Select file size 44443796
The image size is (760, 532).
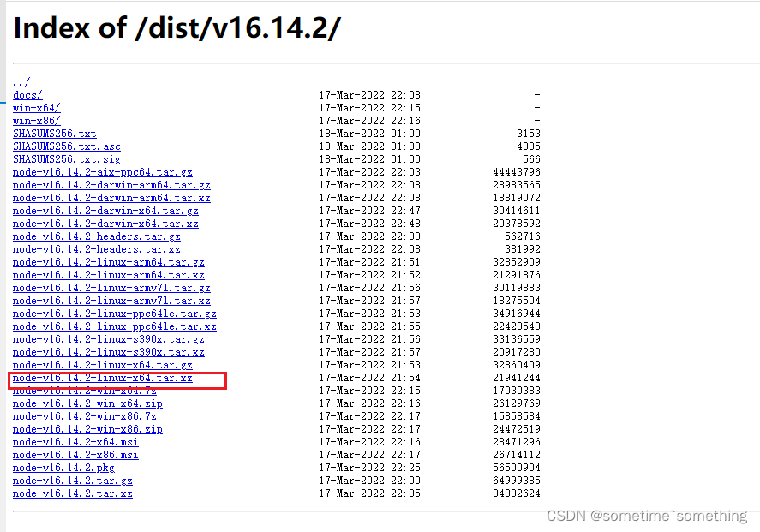[516, 172]
